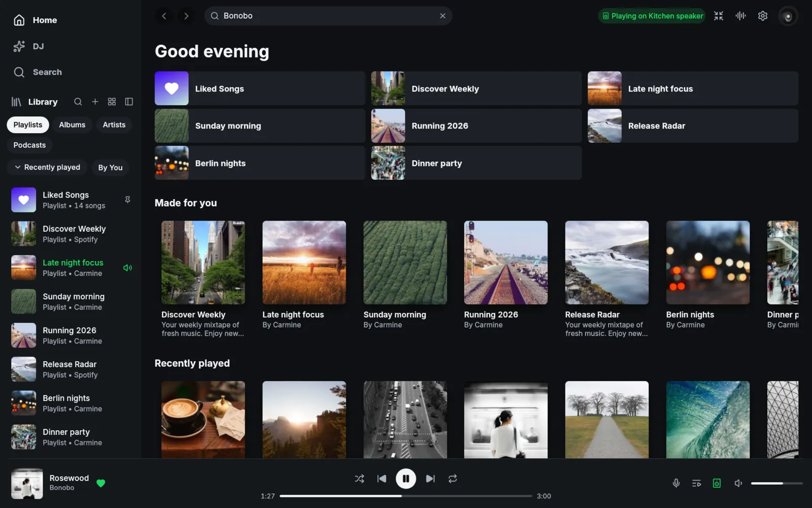Screen dimensions: 812x508
Task: Click the now-playing speaker icon on Late night focus
Action: point(127,268)
